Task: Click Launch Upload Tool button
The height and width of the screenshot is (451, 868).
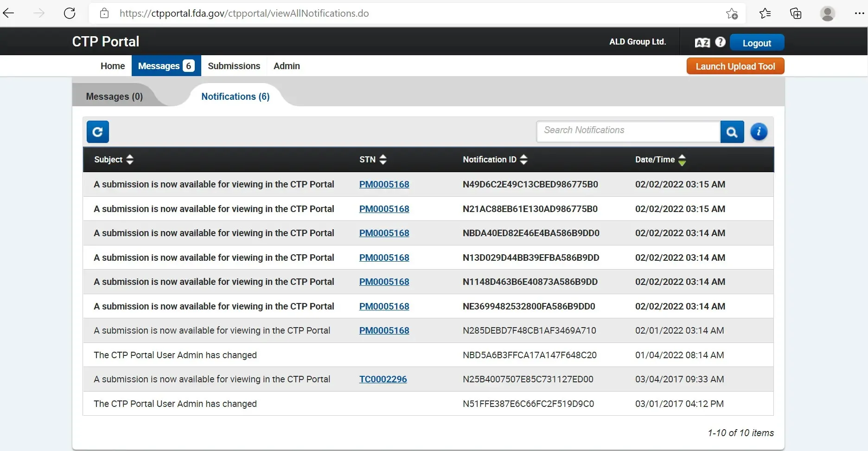Action: [x=735, y=66]
